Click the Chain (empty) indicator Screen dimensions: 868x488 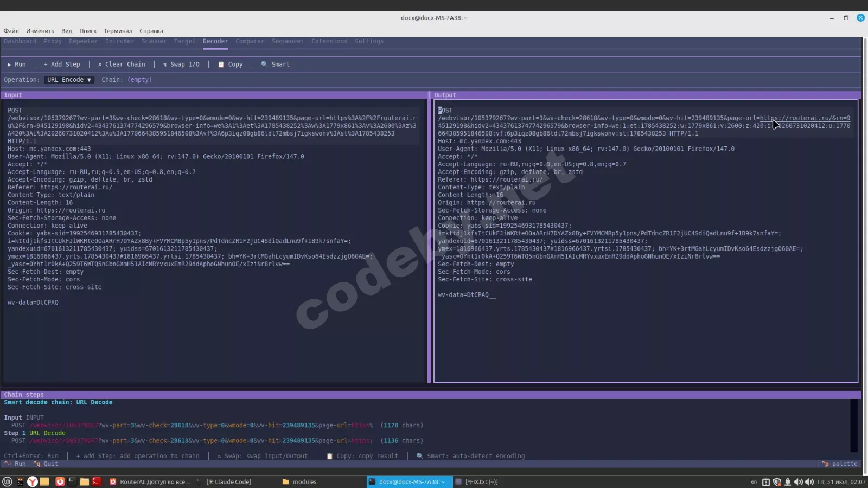(127, 80)
